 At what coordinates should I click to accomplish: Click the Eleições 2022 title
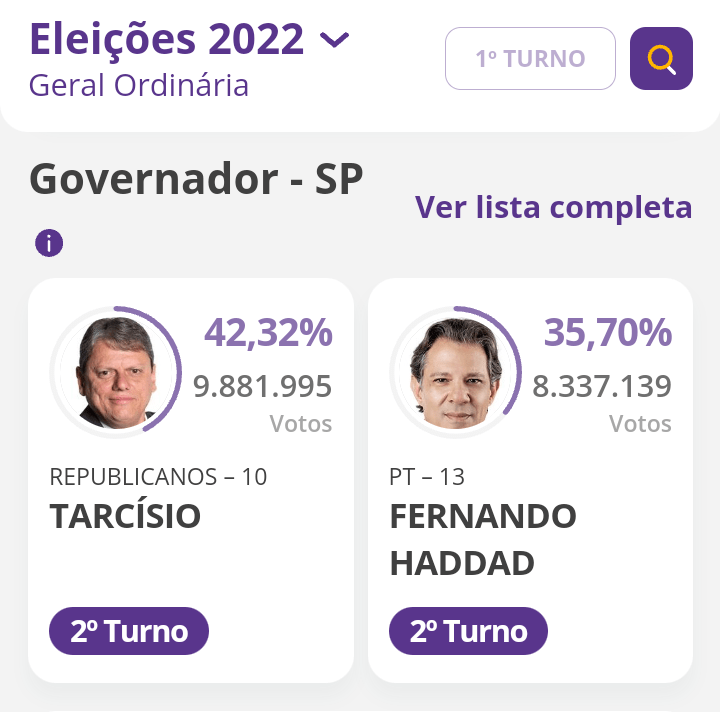[167, 39]
